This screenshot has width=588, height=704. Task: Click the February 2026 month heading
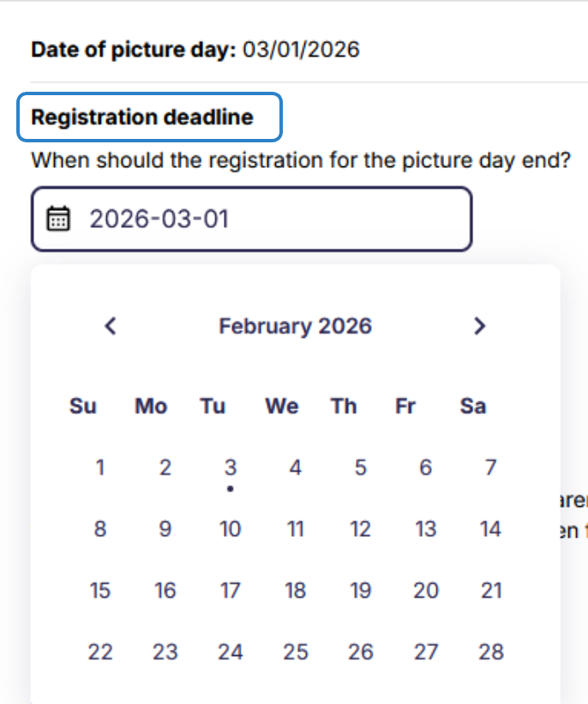(x=295, y=326)
